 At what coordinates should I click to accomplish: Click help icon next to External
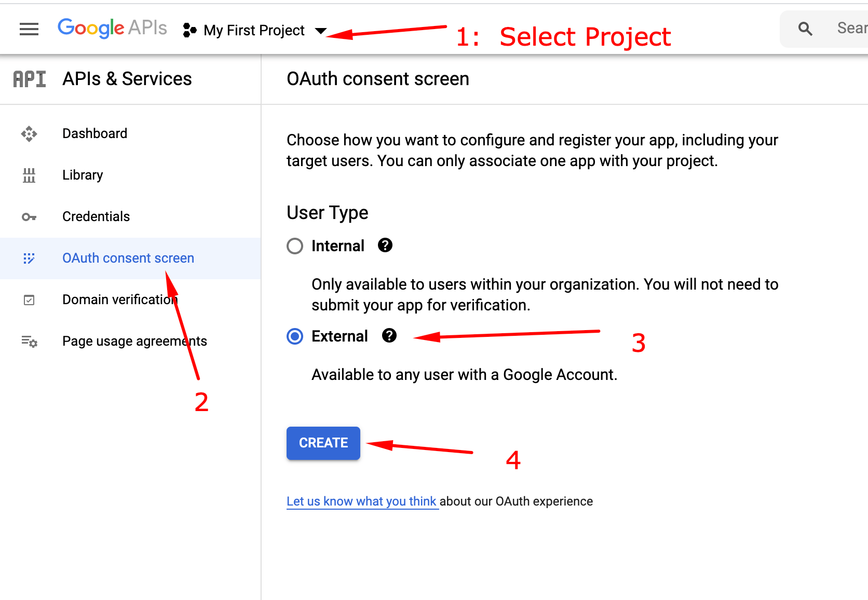coord(389,336)
